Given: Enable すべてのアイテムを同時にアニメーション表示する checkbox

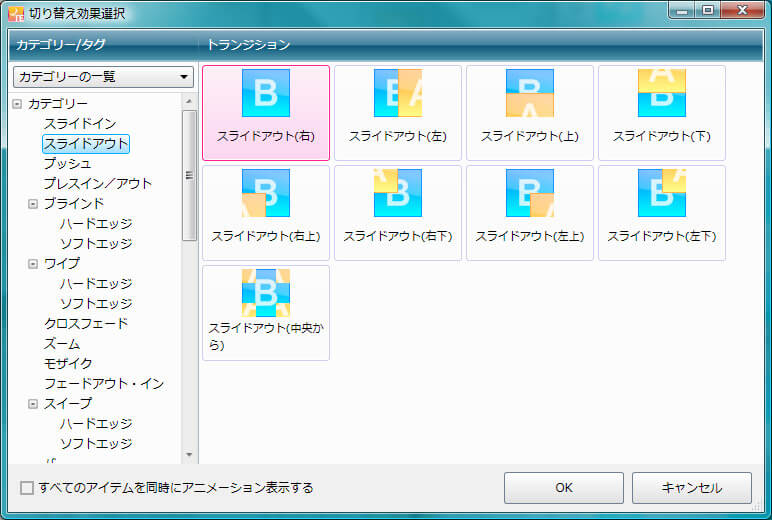Looking at the screenshot, I should coord(27,488).
